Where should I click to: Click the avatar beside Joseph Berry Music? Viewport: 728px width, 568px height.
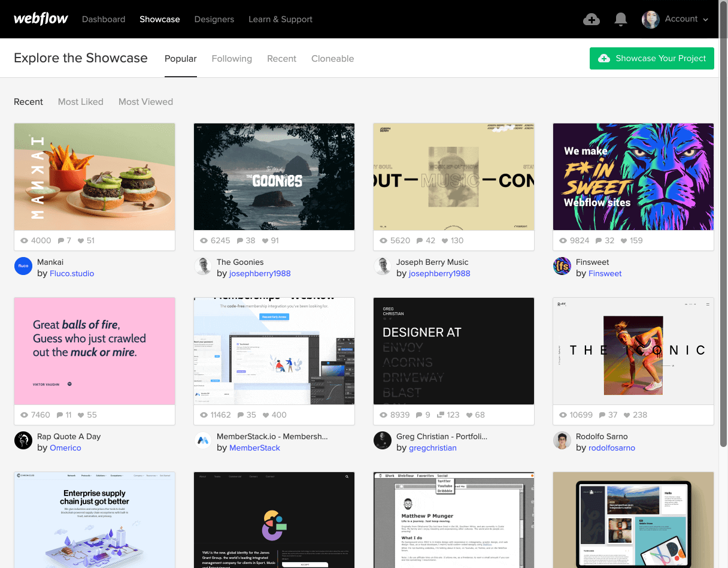pyautogui.click(x=383, y=267)
